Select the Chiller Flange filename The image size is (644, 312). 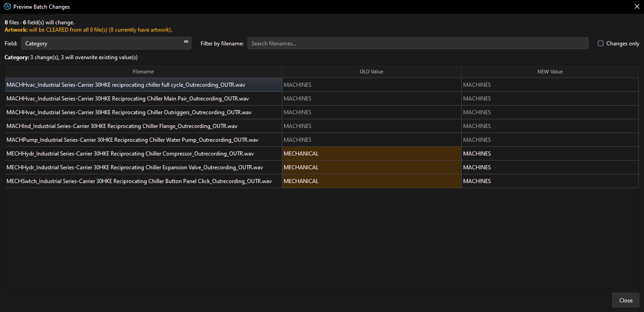143,126
